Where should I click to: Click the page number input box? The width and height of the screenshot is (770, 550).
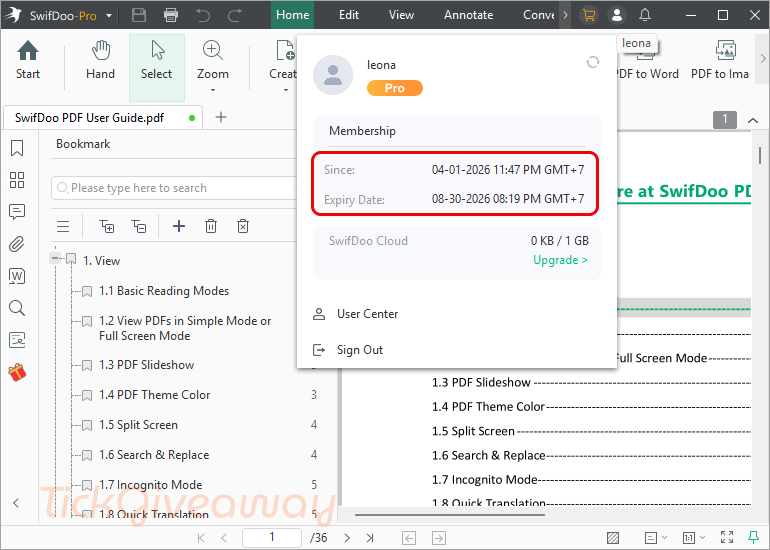(x=272, y=538)
